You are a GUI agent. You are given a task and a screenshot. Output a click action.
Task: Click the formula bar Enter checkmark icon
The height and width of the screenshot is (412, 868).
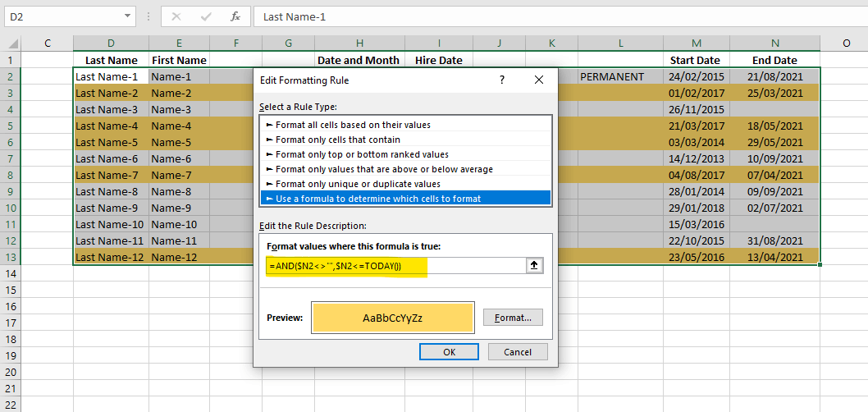(206, 16)
